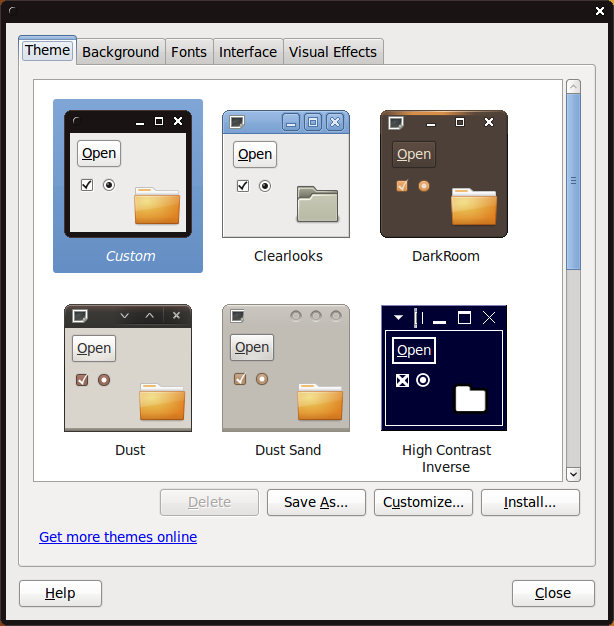Select the Custom theme thumbnail
This screenshot has width=614, height=626.
128,174
